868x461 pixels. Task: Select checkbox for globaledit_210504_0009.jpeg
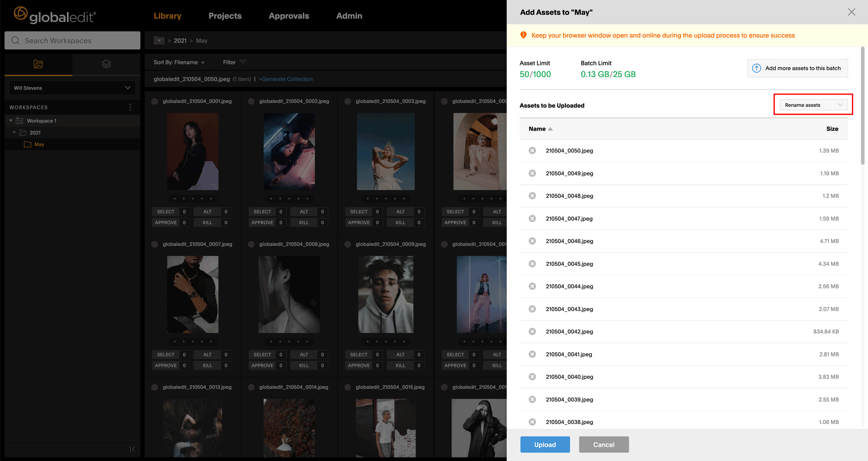(x=348, y=245)
